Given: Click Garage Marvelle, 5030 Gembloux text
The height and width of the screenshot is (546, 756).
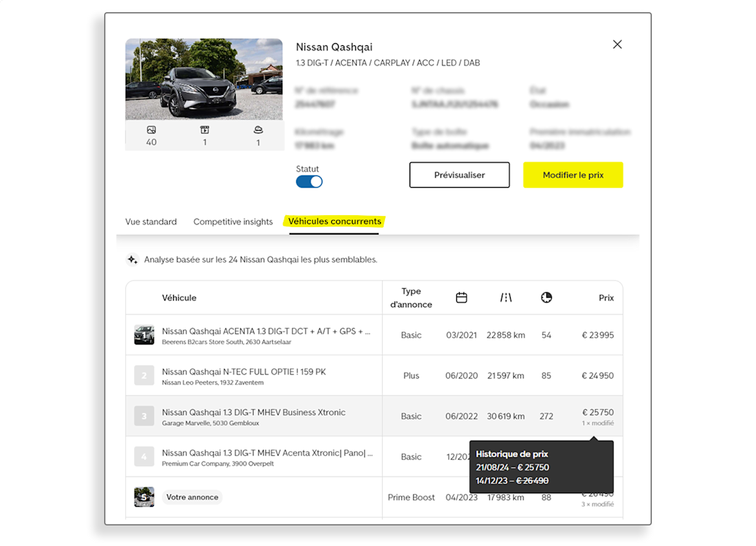Looking at the screenshot, I should pyautogui.click(x=210, y=423).
